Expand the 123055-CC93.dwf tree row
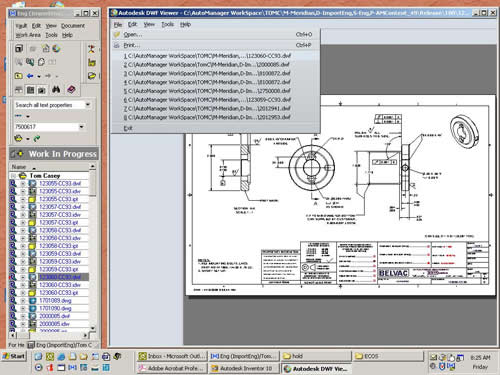Screen dimensions: 500x375 (23, 183)
